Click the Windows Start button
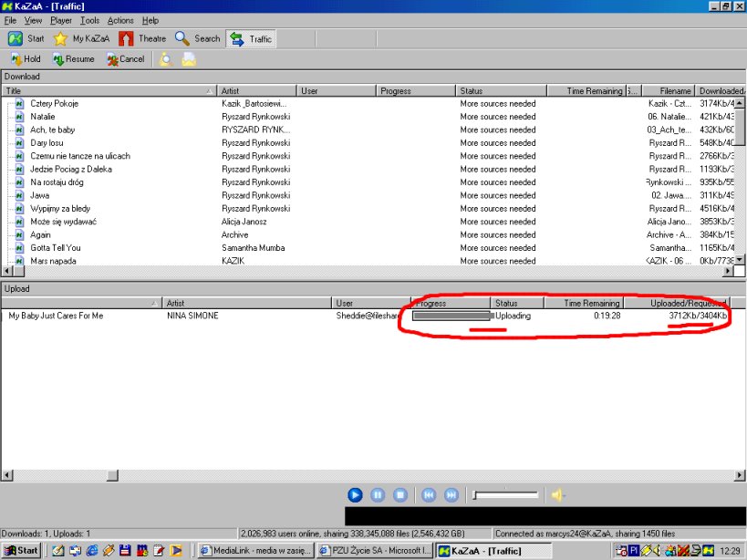Viewport: 747px width, 560px height. pos(22,551)
